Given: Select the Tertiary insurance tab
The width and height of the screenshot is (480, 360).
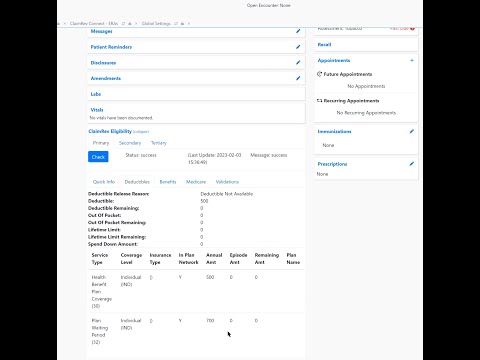Looking at the screenshot, I should pyautogui.click(x=159, y=143).
